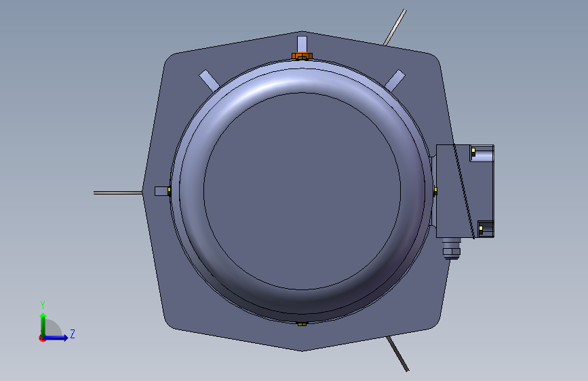This screenshot has width=588, height=381.
Task: Click the blue Z axis of the triad
Action: 56,338
